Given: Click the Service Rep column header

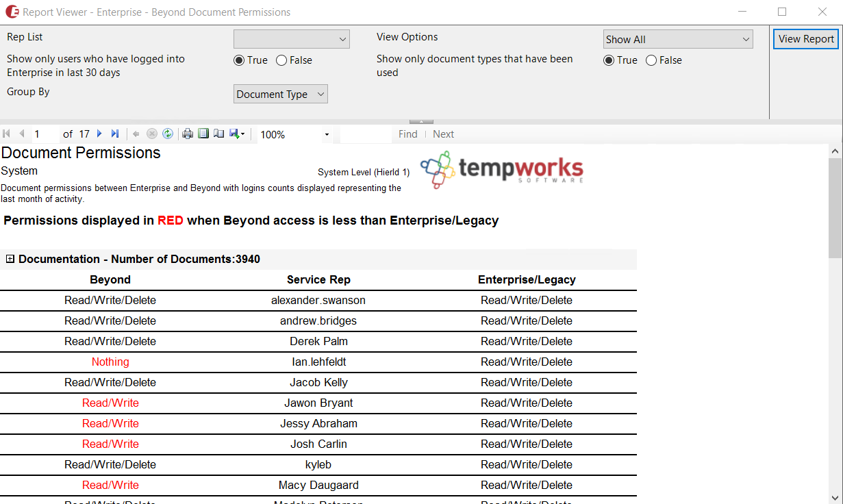Looking at the screenshot, I should click(318, 279).
